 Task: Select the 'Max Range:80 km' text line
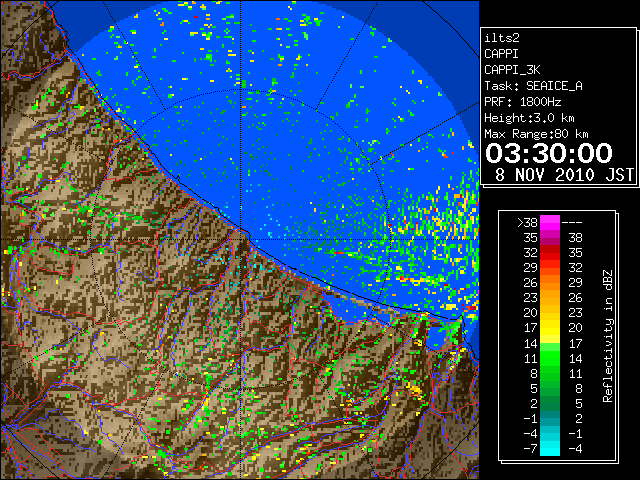536,134
